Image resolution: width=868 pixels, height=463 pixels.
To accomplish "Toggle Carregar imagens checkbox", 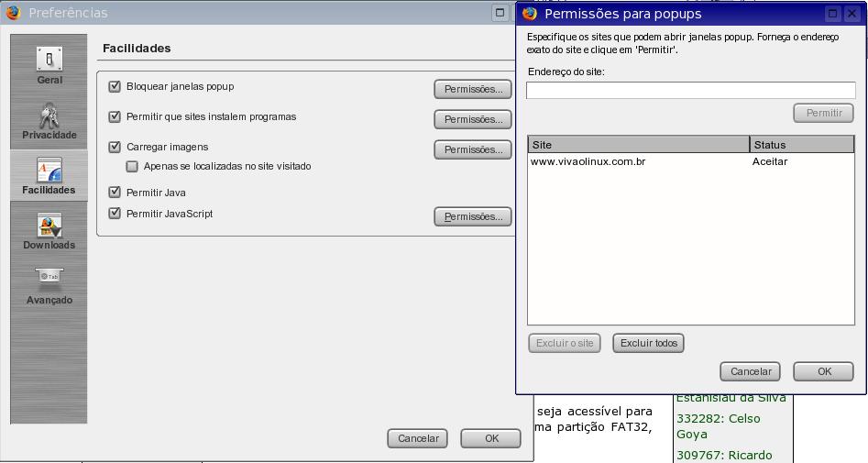I will point(115,147).
